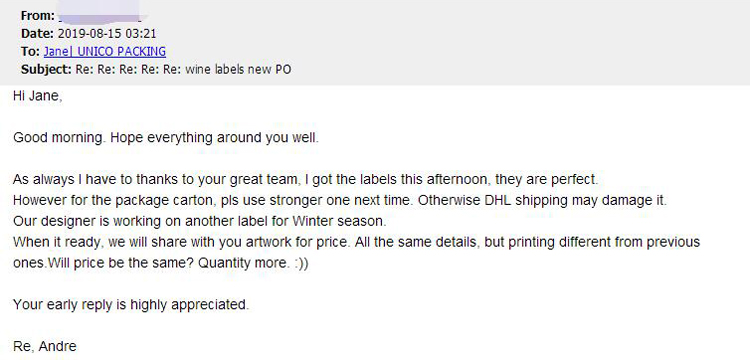Click the line about Winter season label
Screen dimensions: 750x360
pos(200,221)
